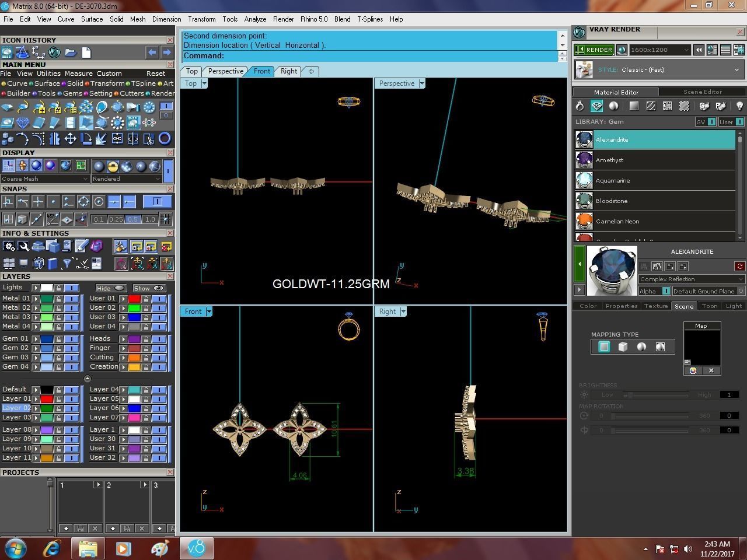Click the new blank document icon
The height and width of the screenshot is (560, 747).
coord(86,52)
